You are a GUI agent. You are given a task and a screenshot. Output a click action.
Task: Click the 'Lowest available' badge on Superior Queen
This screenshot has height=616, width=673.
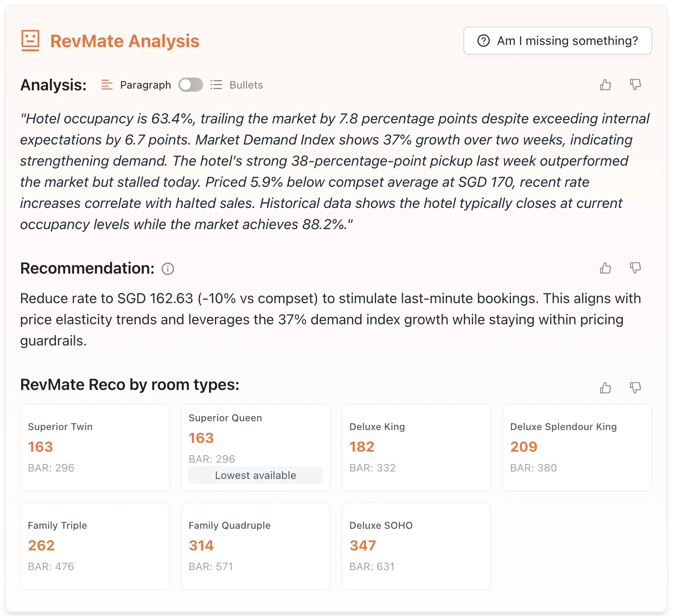click(255, 475)
